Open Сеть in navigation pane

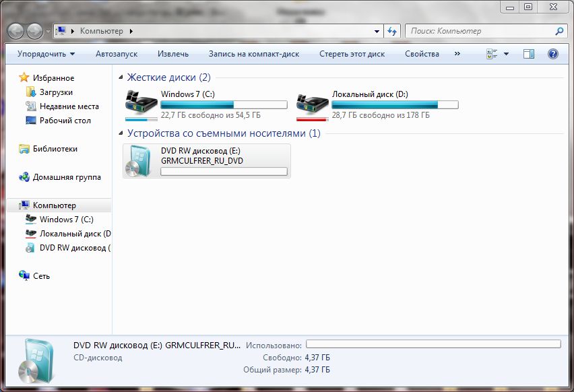41,276
